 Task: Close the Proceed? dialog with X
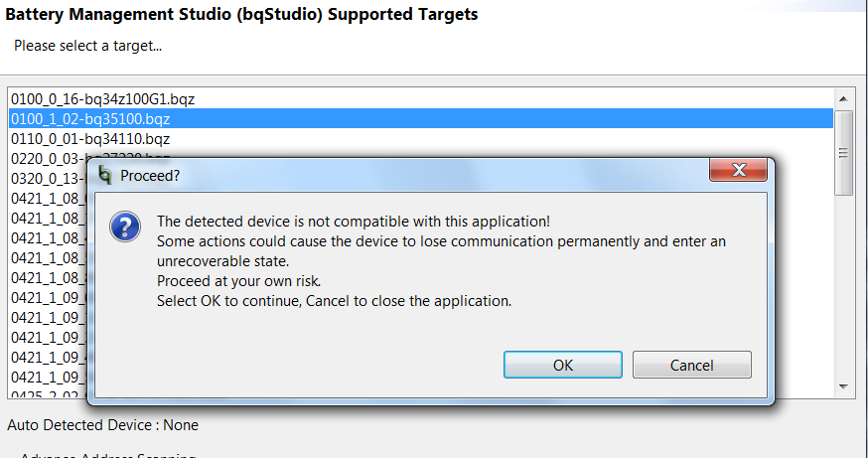tap(737, 173)
